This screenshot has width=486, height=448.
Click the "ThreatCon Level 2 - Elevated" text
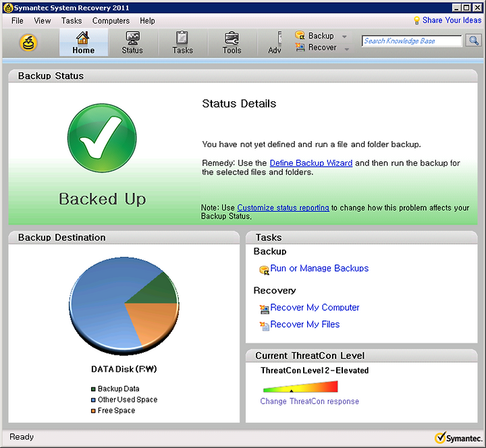(315, 370)
